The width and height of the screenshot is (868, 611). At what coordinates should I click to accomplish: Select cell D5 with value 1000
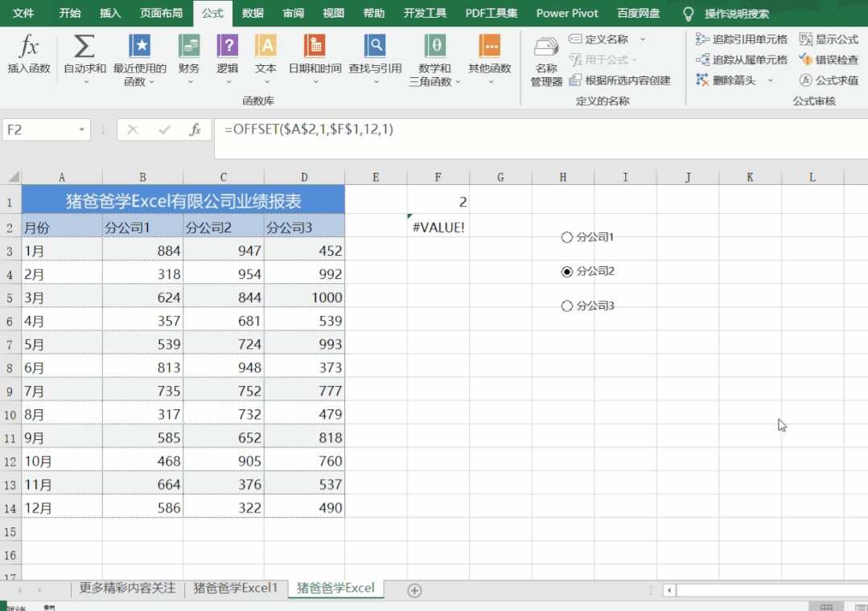coord(304,297)
